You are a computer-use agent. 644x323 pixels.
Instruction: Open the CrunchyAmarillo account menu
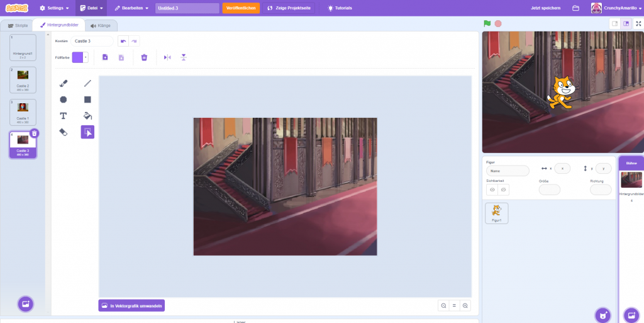point(616,8)
